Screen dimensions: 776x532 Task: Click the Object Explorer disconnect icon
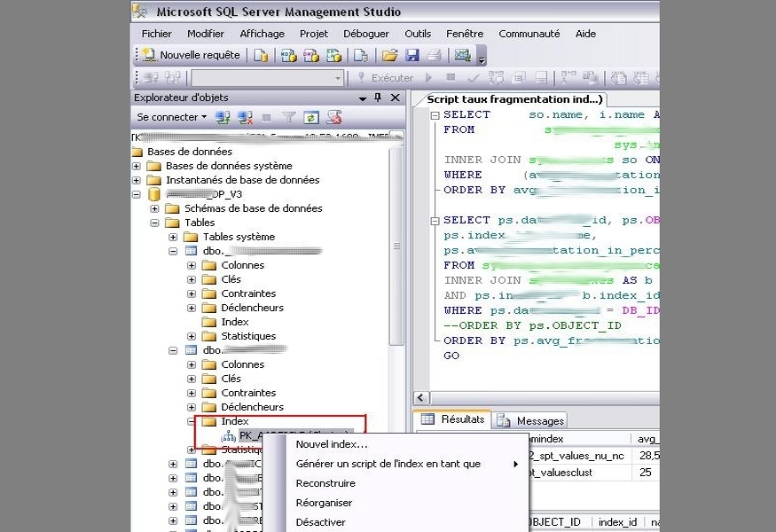pos(245,117)
